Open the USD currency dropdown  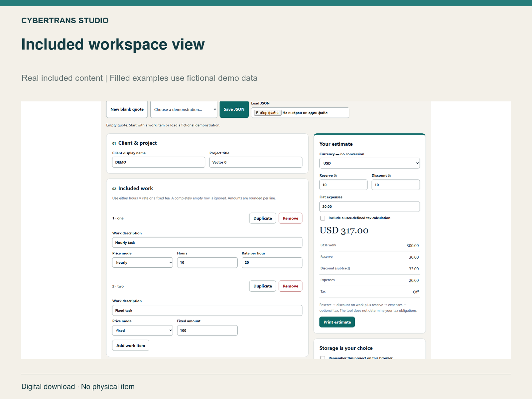[x=369, y=163]
